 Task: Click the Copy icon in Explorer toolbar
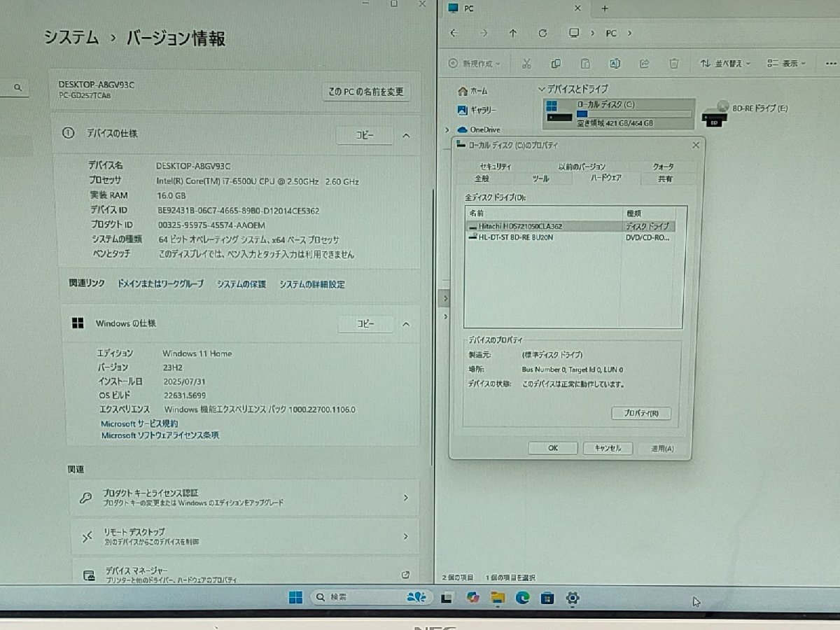(x=556, y=64)
